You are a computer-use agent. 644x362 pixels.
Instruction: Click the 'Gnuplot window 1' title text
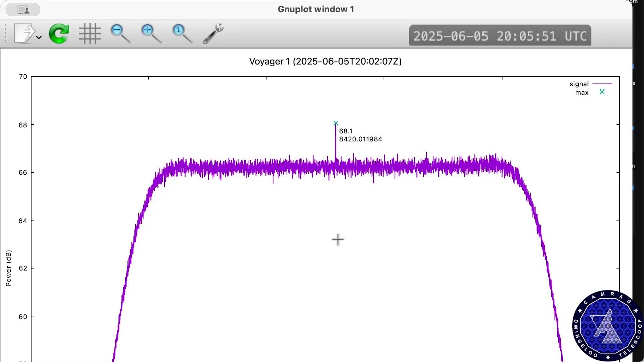(316, 9)
